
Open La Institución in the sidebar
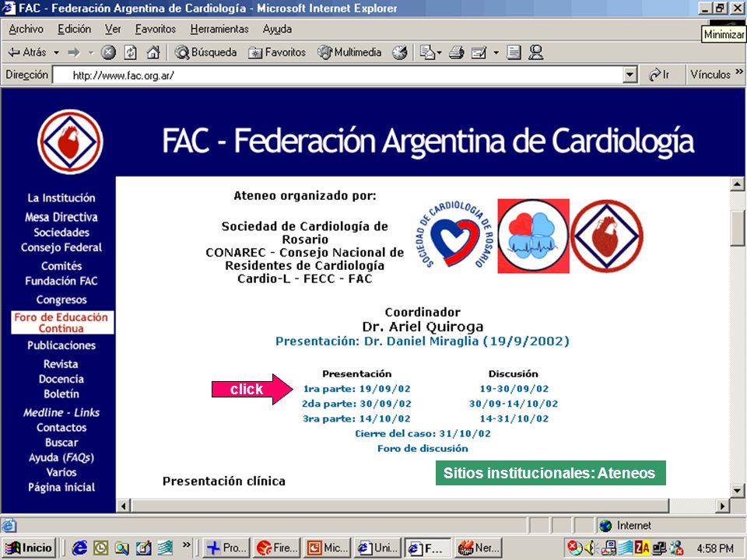61,198
